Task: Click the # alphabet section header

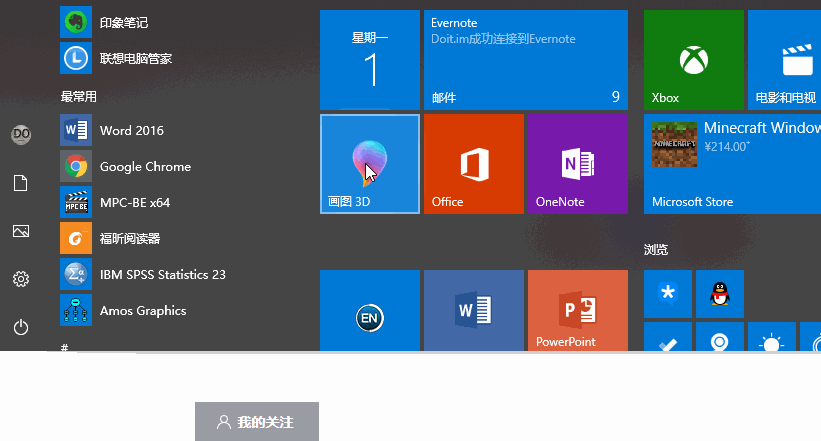Action: point(64,347)
